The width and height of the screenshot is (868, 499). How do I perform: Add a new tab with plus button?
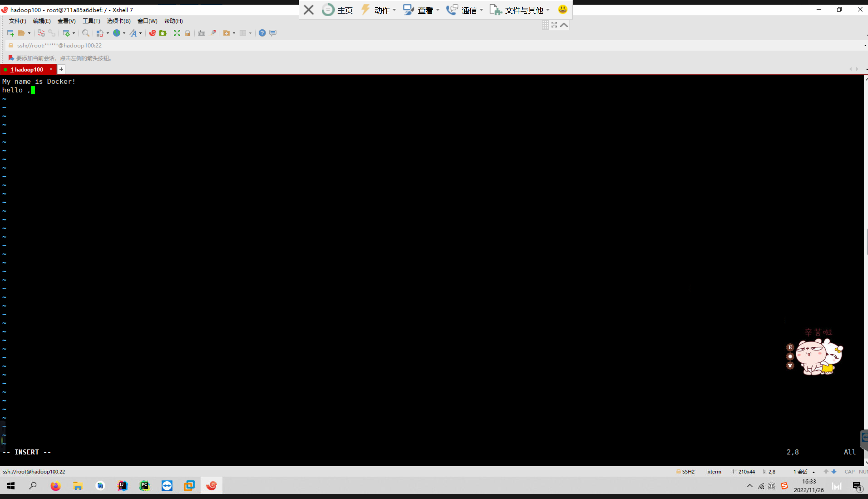[x=61, y=70]
